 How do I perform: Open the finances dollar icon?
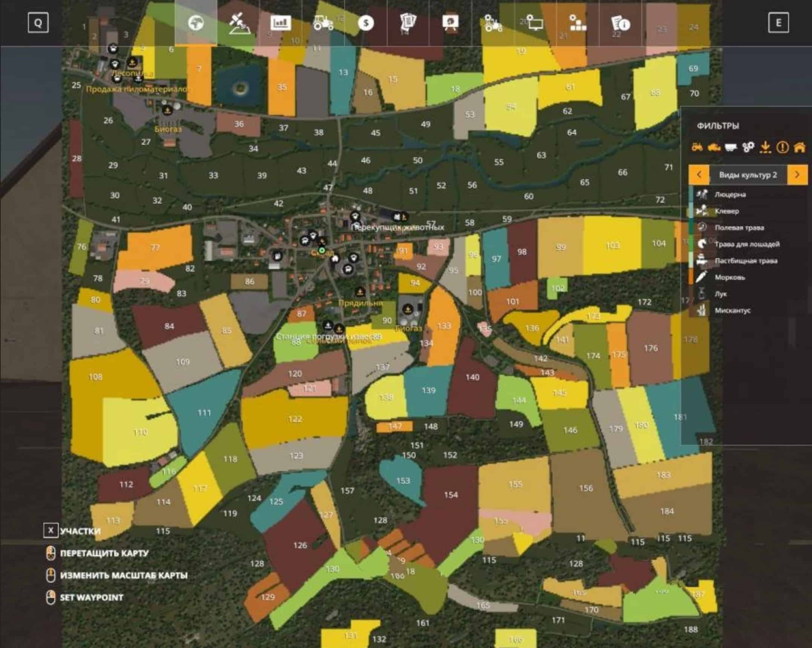(x=365, y=23)
